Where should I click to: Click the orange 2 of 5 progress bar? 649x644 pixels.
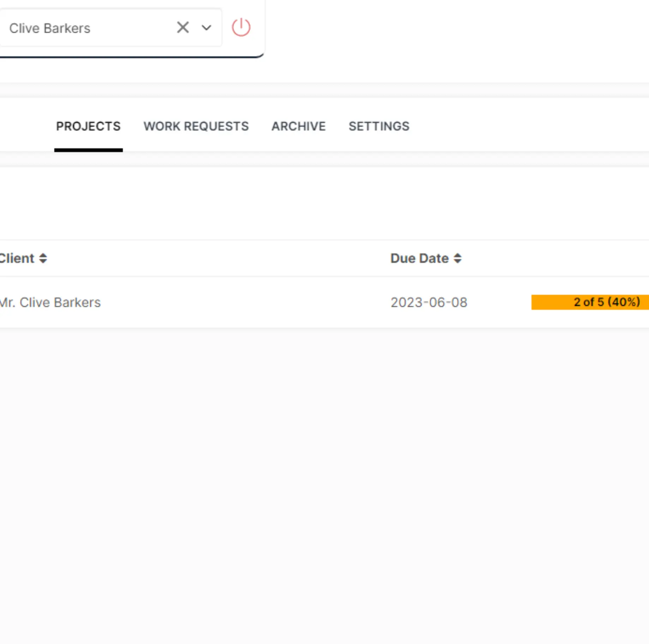point(590,302)
